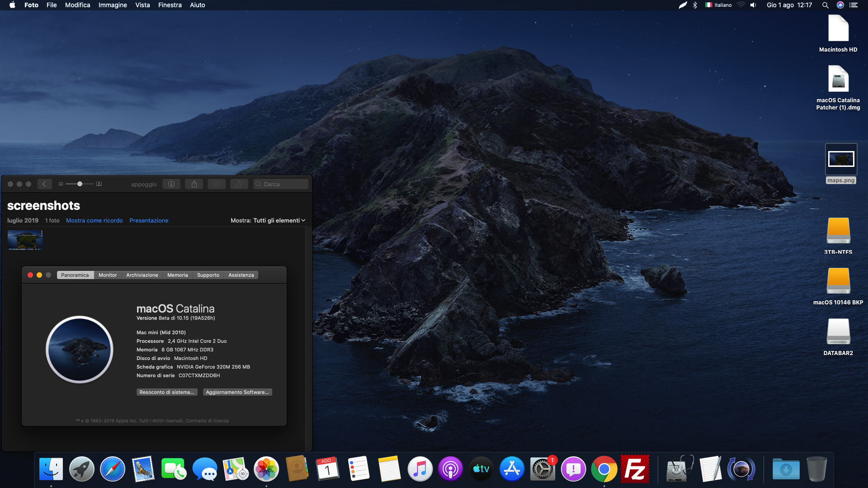Open the Aiuto menu
Viewport: 868px width, 488px height.
(x=197, y=5)
